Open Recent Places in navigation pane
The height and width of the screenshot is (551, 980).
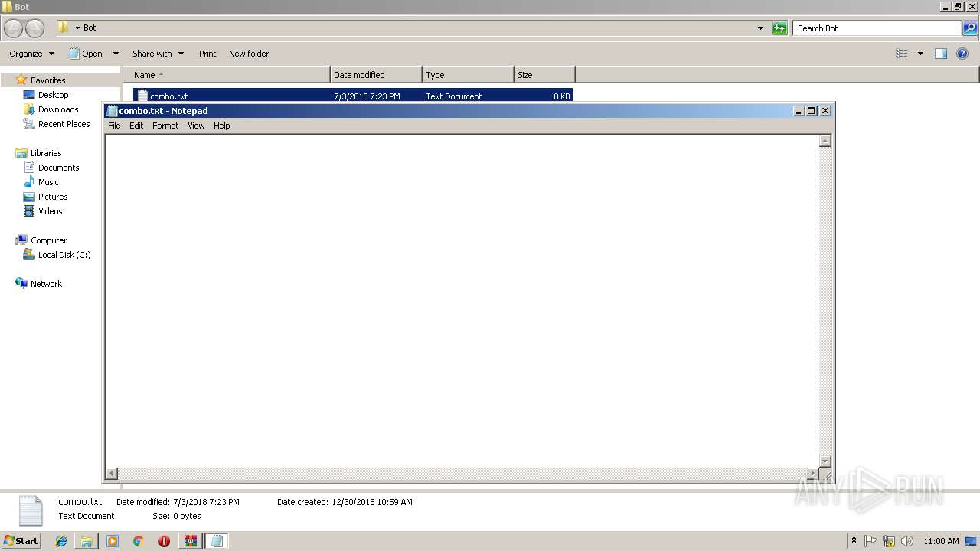pyautogui.click(x=64, y=124)
